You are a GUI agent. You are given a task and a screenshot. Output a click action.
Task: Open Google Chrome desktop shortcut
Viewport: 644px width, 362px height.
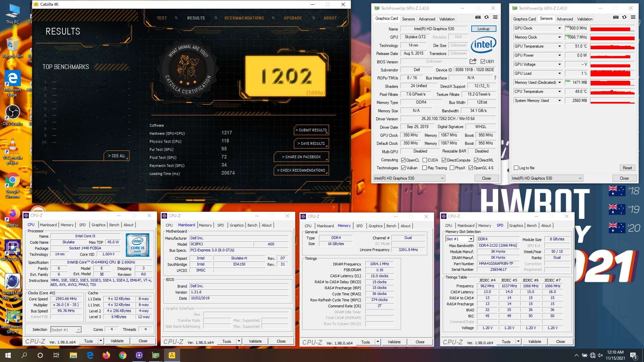[13, 185]
